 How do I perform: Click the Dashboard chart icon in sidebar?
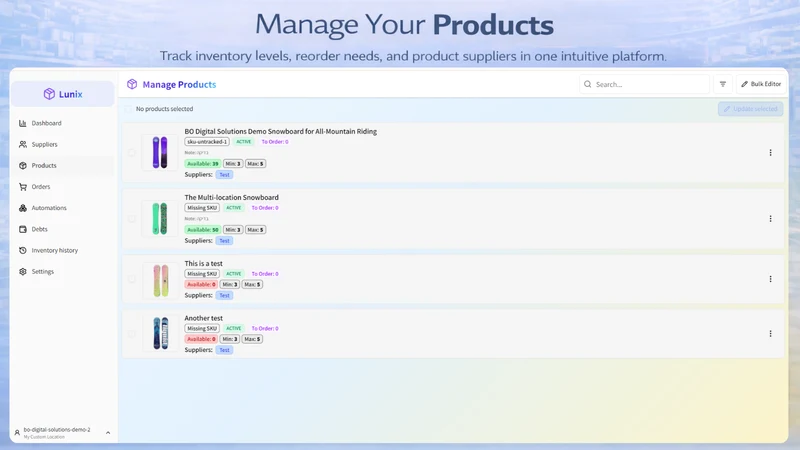coord(22,123)
